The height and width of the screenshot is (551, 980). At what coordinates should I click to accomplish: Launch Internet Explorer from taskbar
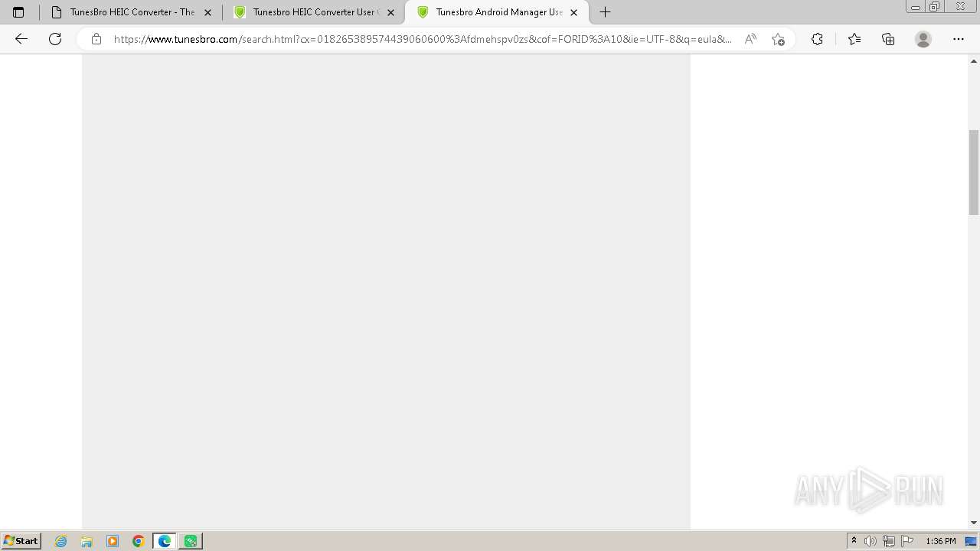[61, 541]
